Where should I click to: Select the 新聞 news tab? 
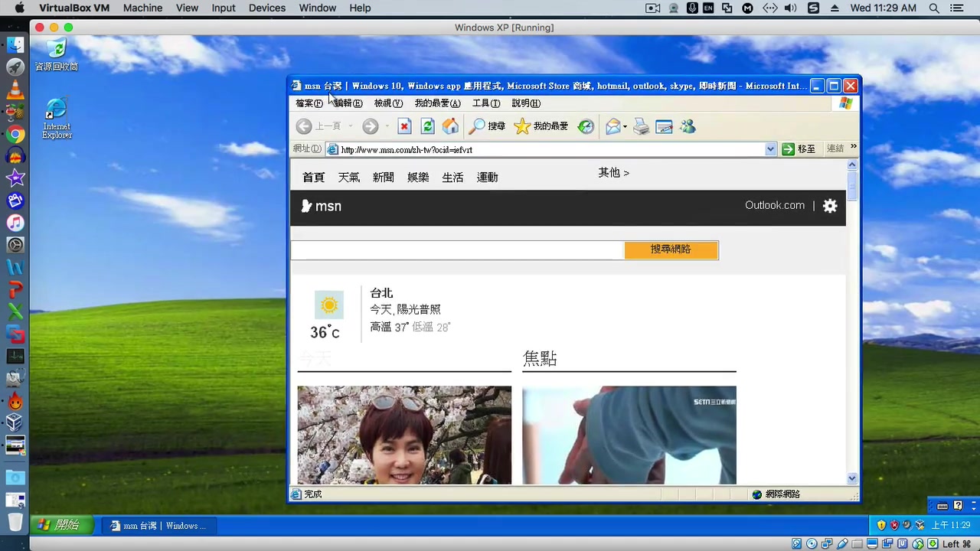tap(383, 178)
